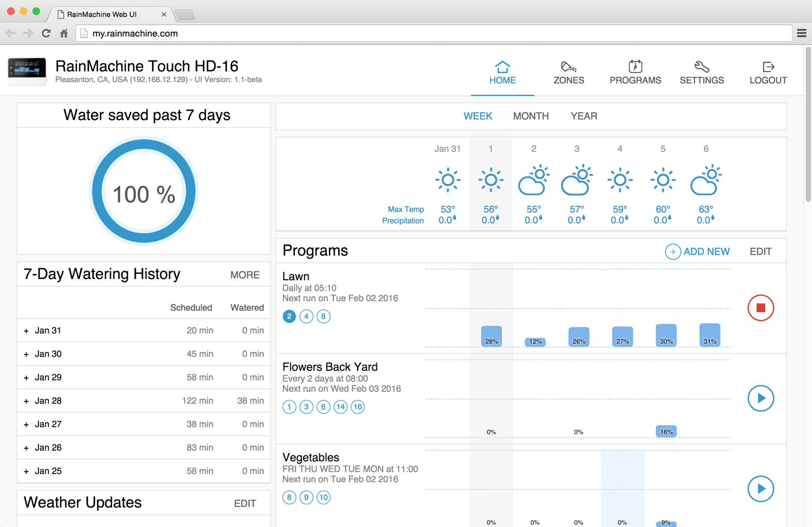
Task: Switch weather chart to Month view
Action: [530, 116]
